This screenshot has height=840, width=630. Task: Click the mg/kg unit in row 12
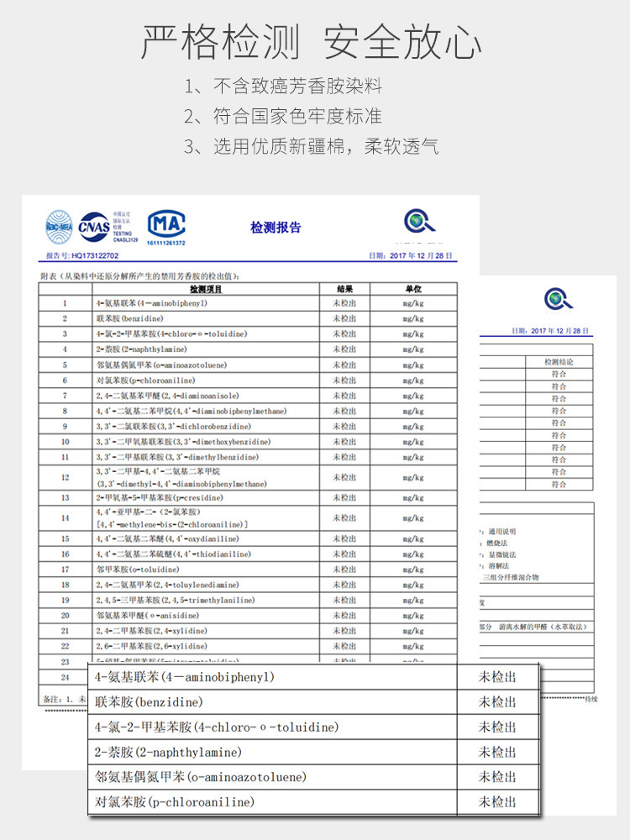[413, 477]
